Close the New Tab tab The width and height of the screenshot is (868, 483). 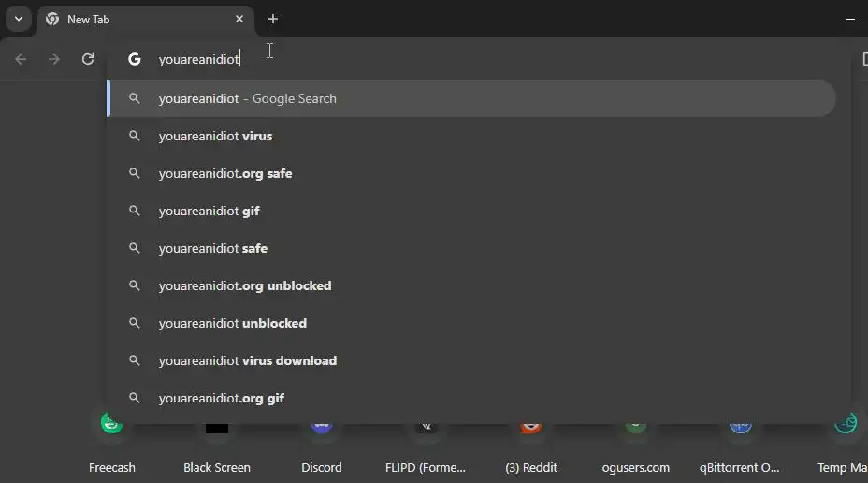(239, 19)
